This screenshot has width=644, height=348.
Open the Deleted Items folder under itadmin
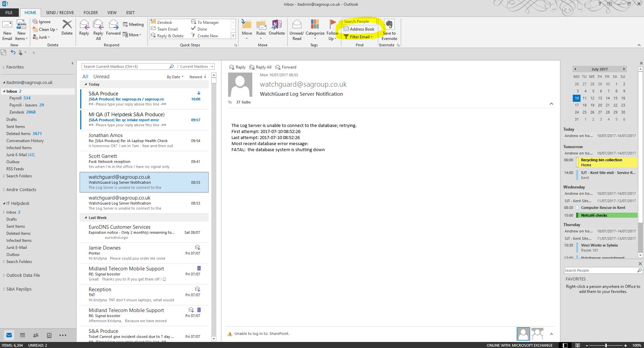24,134
